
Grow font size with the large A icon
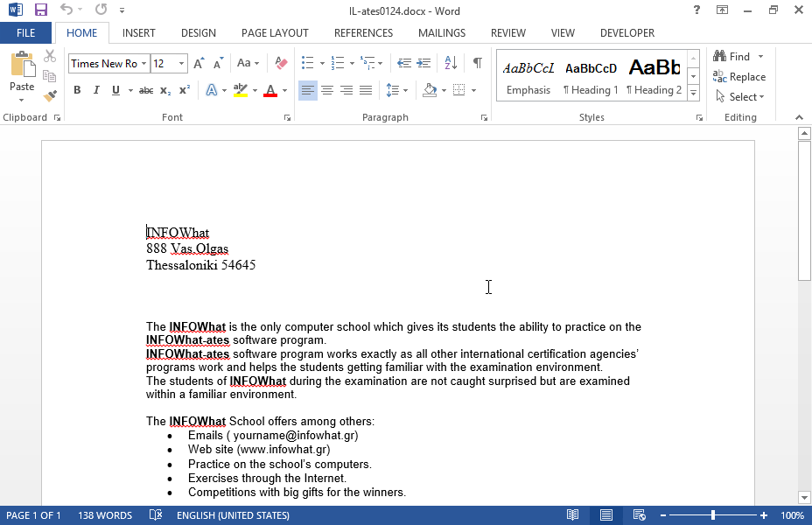tap(199, 64)
